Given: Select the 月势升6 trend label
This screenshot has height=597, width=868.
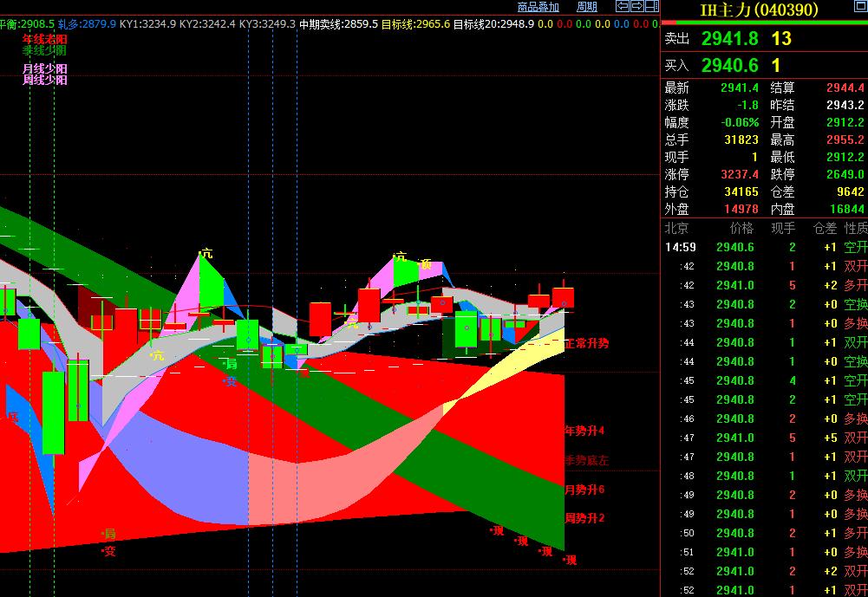Looking at the screenshot, I should [584, 490].
